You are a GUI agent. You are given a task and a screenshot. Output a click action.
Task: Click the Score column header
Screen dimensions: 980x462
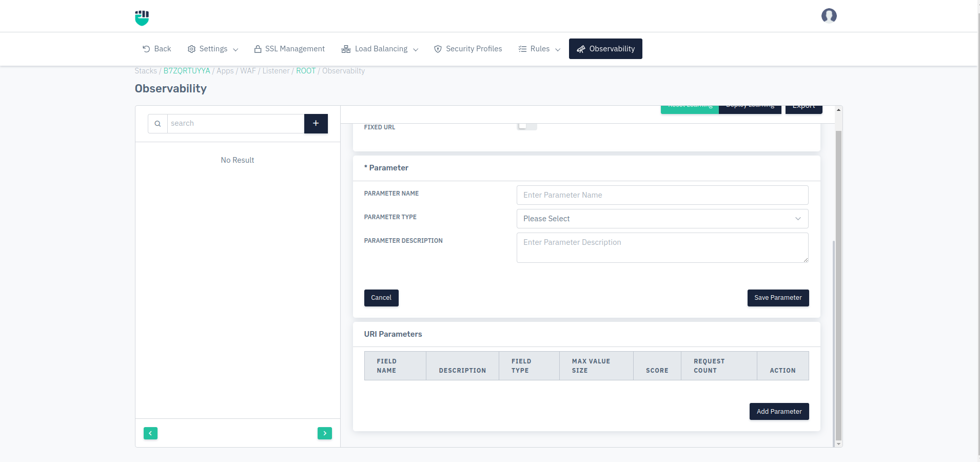pos(657,366)
